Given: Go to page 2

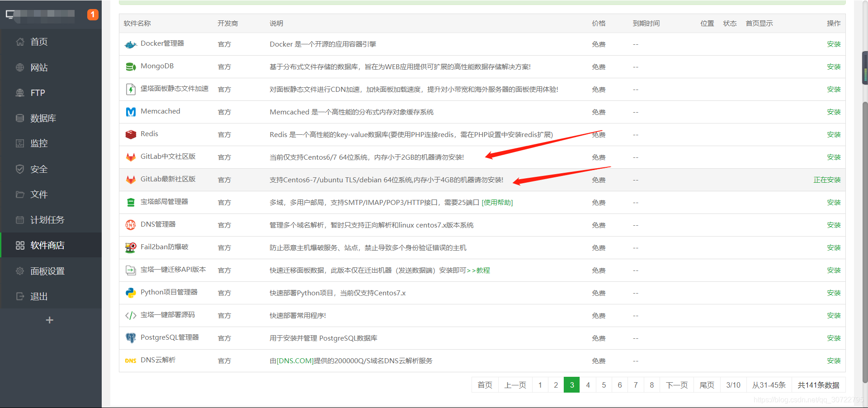Looking at the screenshot, I should point(556,385).
